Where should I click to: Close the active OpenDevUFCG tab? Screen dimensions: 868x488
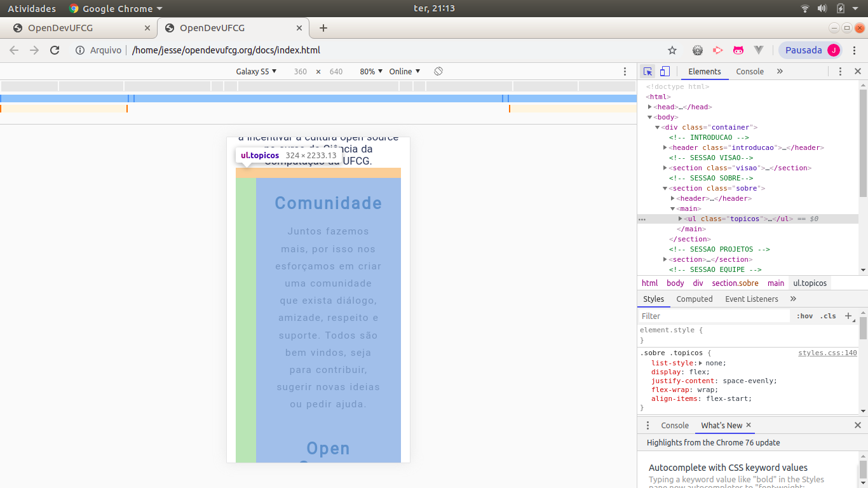point(299,28)
